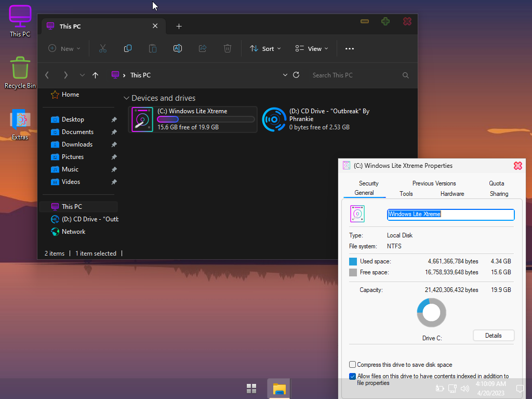The height and width of the screenshot is (399, 532).
Task: Toggle the Allow files indexed checkbox
Action: pyautogui.click(x=353, y=376)
